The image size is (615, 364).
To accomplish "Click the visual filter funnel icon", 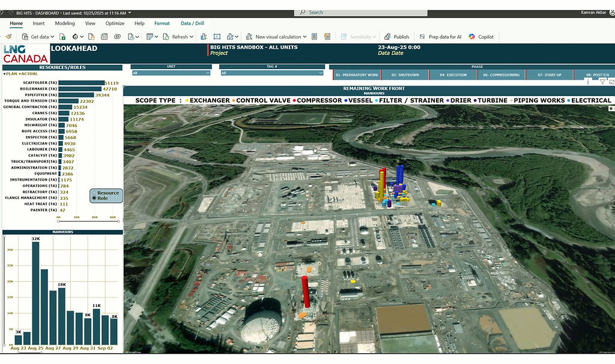I will [602, 82].
